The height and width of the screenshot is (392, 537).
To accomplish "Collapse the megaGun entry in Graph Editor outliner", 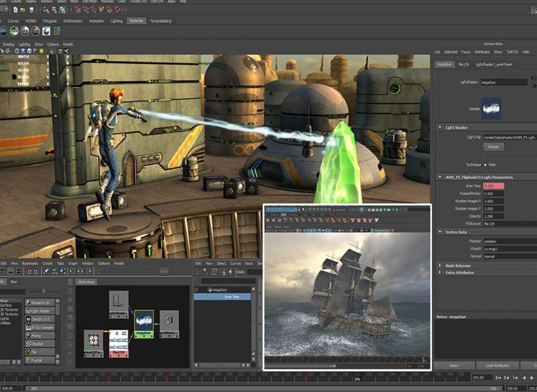I will pyautogui.click(x=196, y=290).
